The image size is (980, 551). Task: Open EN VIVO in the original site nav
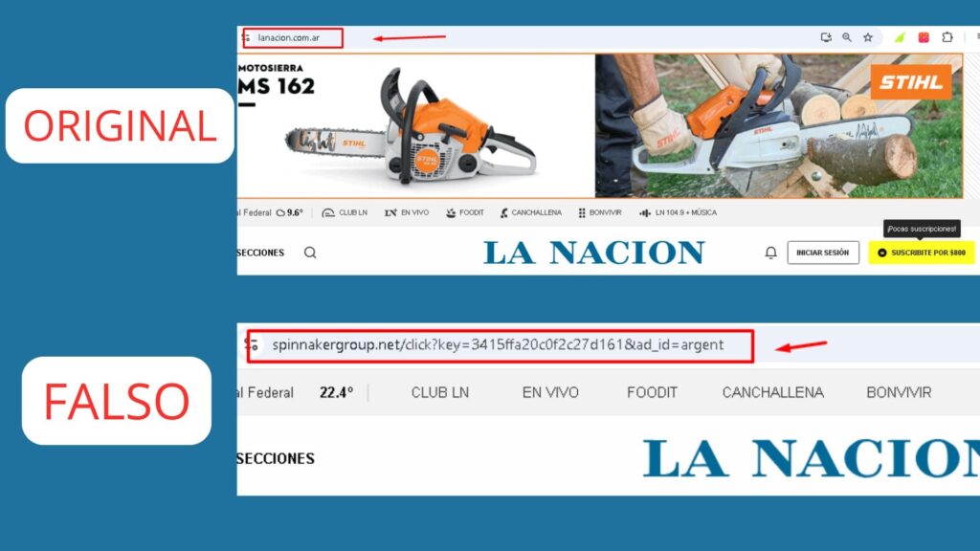(x=415, y=213)
